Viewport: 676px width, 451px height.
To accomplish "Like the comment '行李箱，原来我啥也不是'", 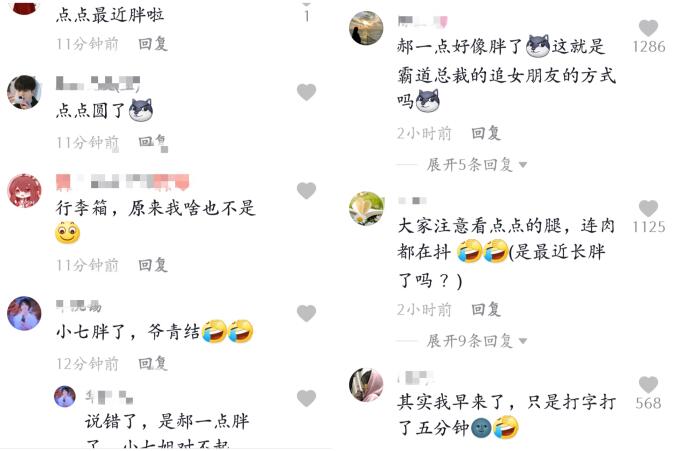I will [x=306, y=190].
